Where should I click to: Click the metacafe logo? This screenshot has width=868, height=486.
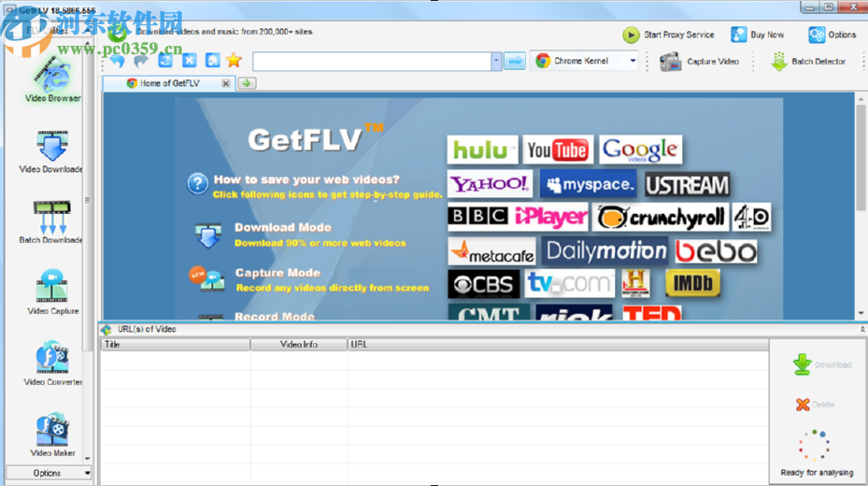tap(491, 251)
